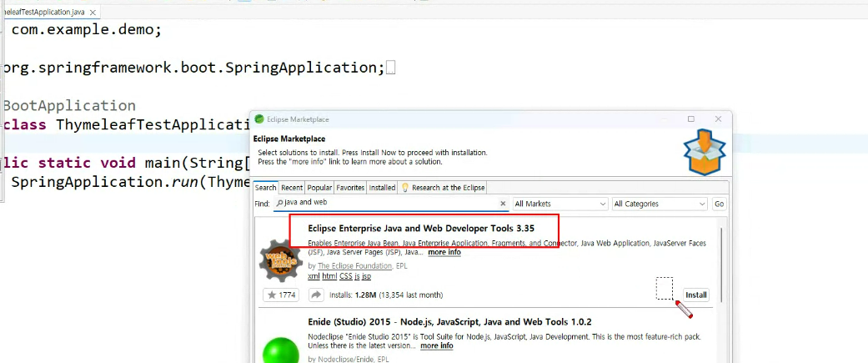
Task: Close the ThymeleafTestApplication.java editor tab
Action: [x=93, y=13]
